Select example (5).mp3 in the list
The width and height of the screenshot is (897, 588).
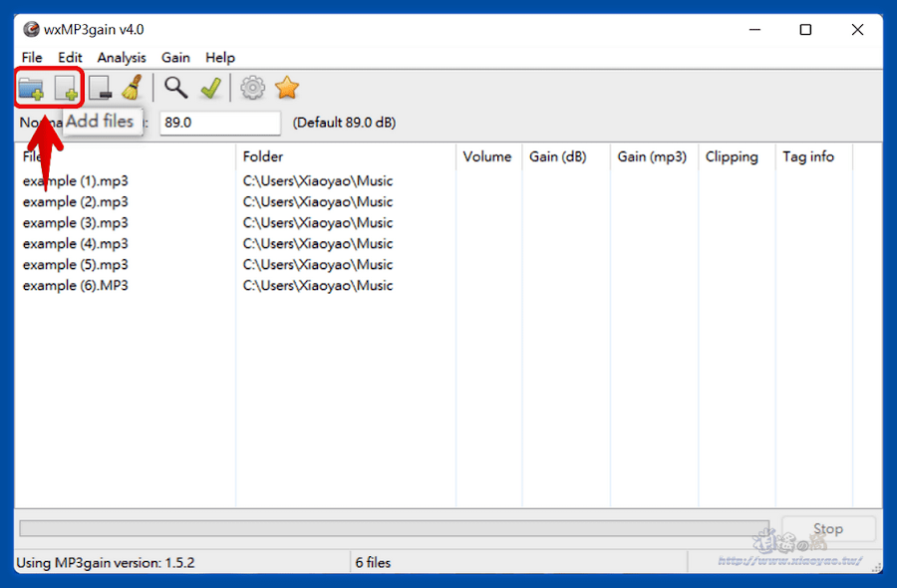(x=76, y=265)
